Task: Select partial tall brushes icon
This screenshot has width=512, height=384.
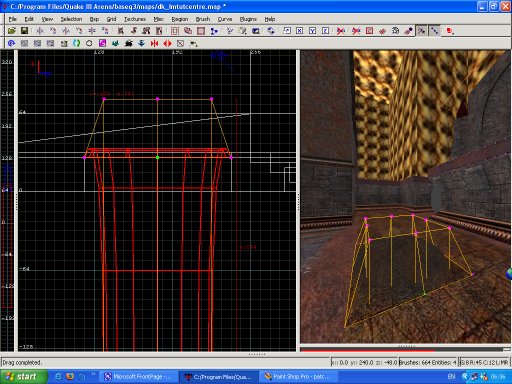Action: point(146,31)
